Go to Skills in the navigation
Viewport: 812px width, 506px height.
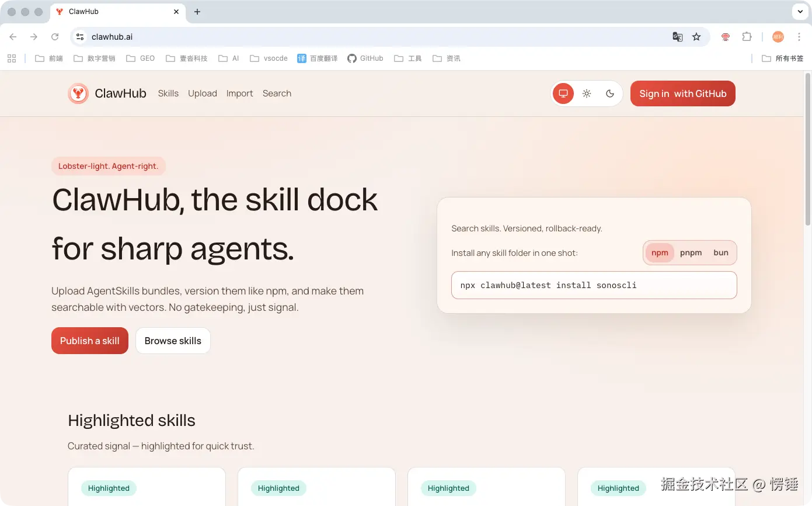(x=168, y=93)
